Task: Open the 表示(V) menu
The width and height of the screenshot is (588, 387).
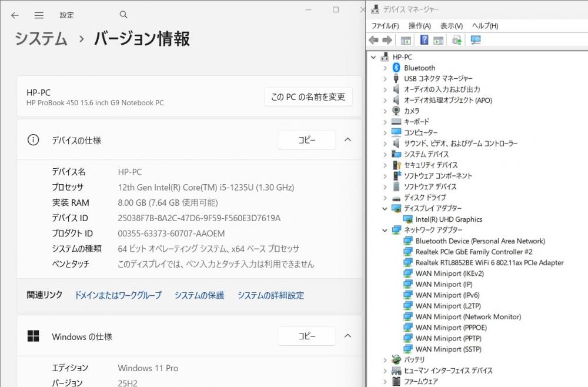Action: [x=451, y=26]
